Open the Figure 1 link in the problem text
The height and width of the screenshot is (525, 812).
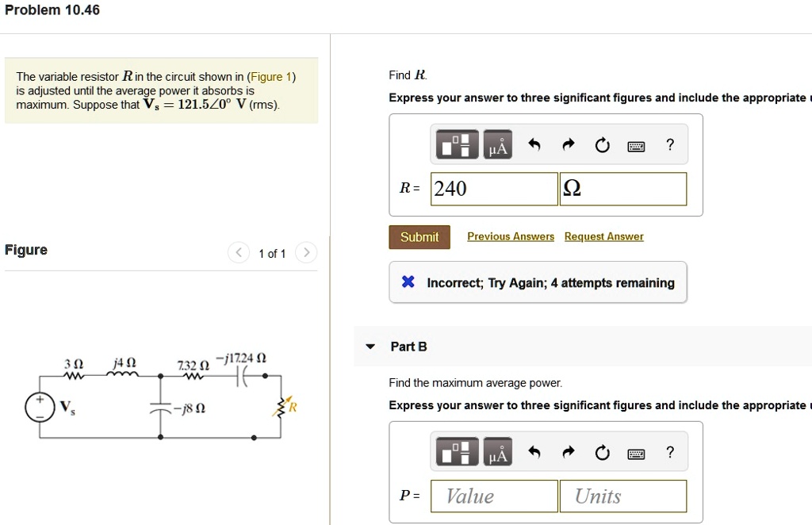[273, 76]
